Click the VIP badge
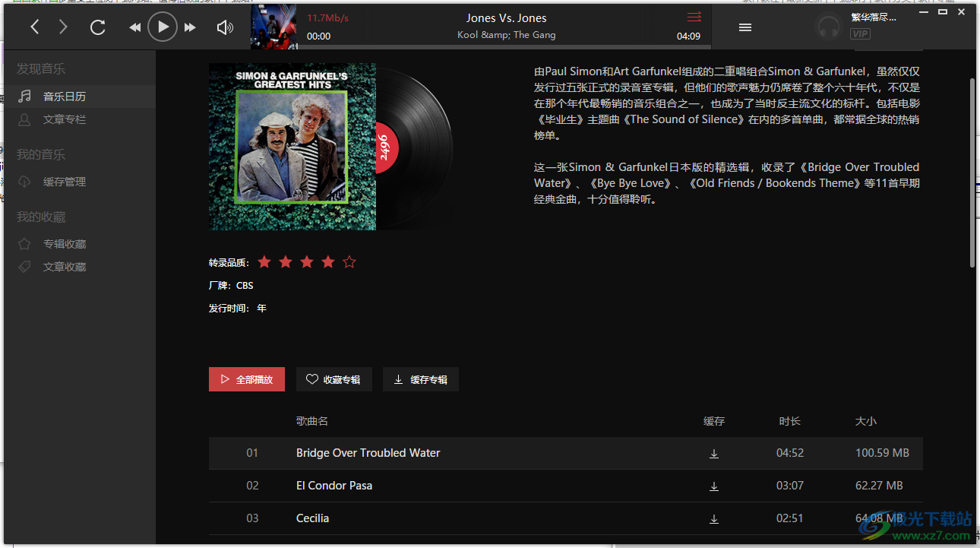The width and height of the screenshot is (980, 548). [x=861, y=33]
